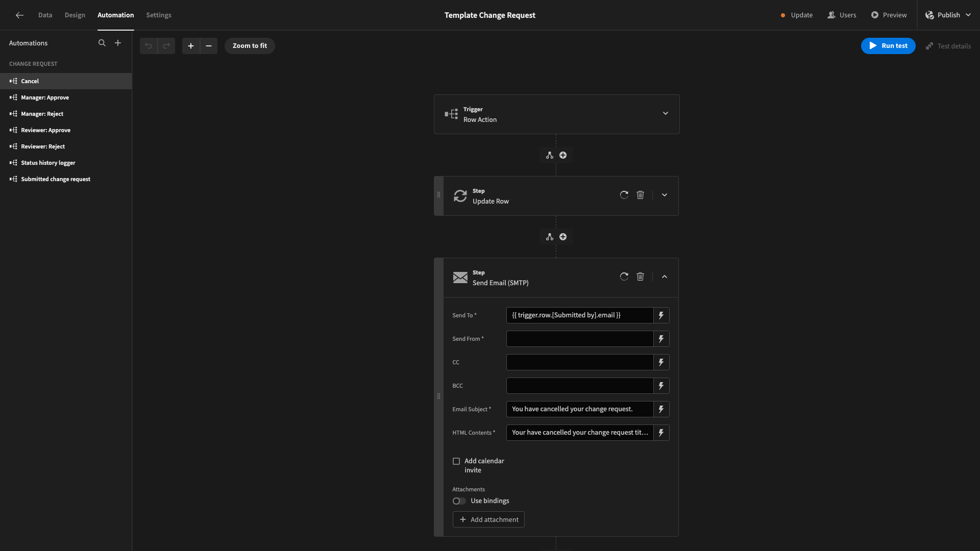Click the HTML Contents input field
Image resolution: width=980 pixels, height=551 pixels.
[x=580, y=433]
